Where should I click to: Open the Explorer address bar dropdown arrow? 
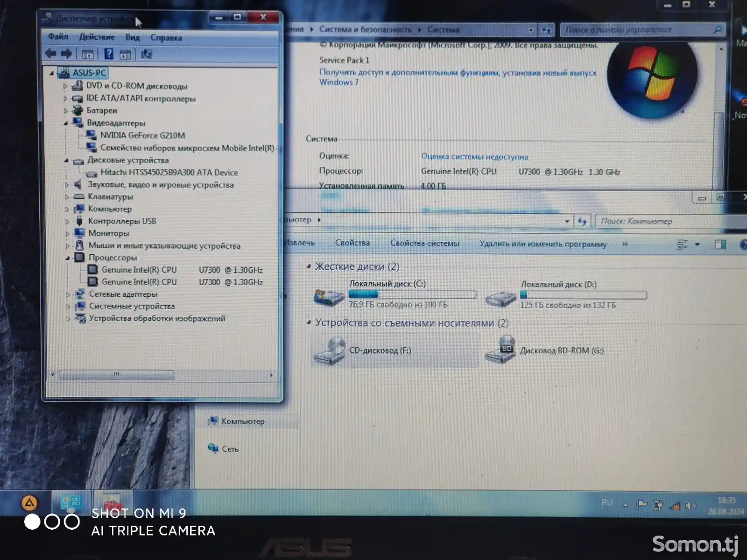point(567,221)
